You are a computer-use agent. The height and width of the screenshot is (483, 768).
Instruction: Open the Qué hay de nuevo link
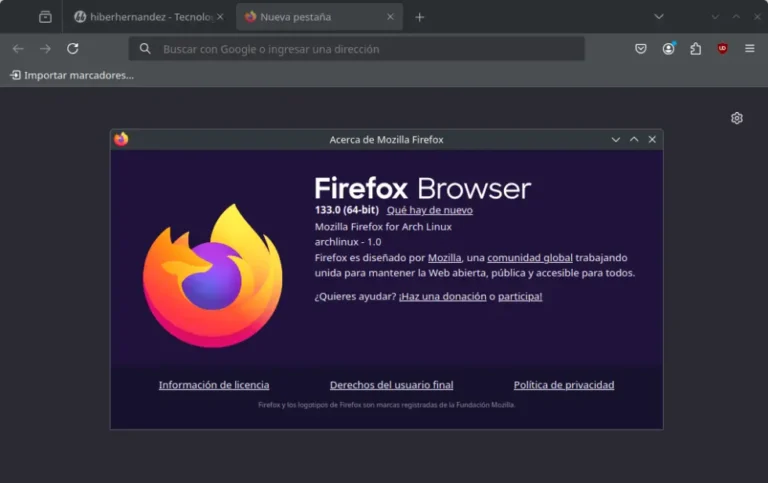pyautogui.click(x=429, y=210)
